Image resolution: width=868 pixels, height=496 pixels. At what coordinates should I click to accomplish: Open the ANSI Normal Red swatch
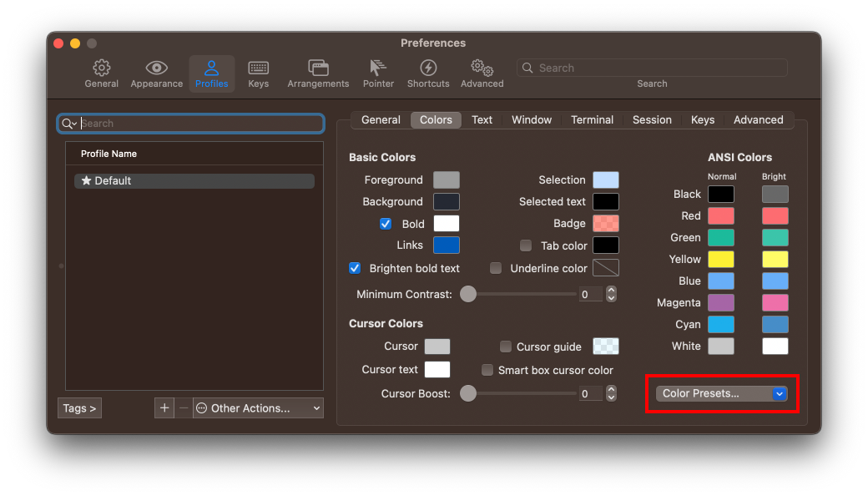721,216
